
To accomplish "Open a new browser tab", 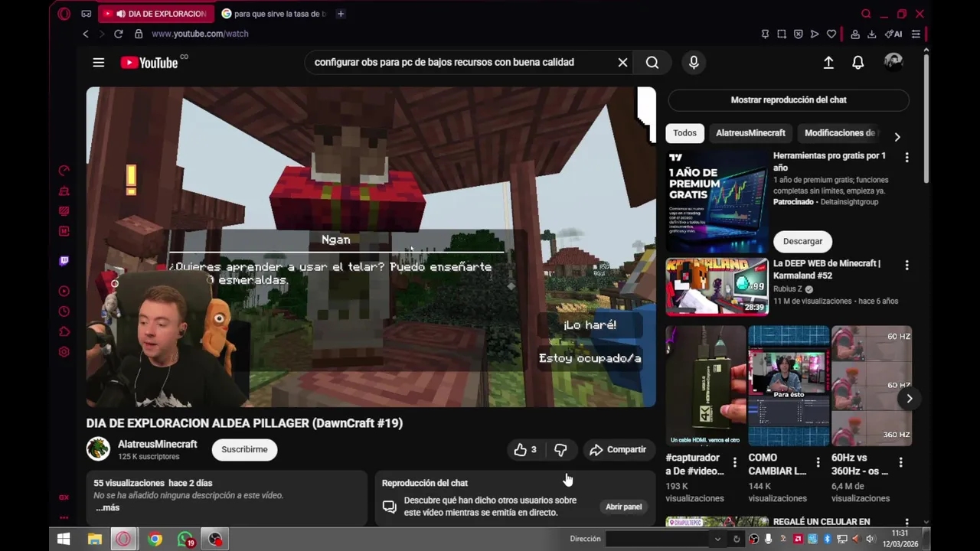I will (x=341, y=14).
